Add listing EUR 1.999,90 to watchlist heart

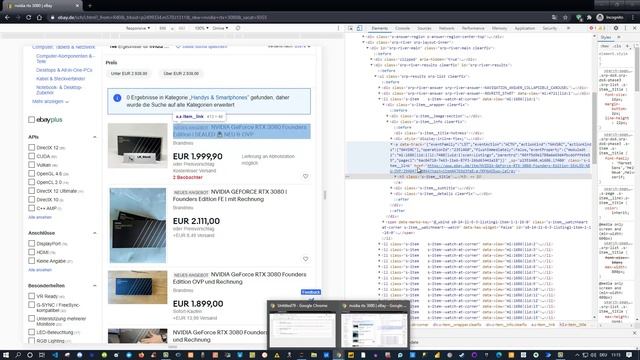pos(305,176)
